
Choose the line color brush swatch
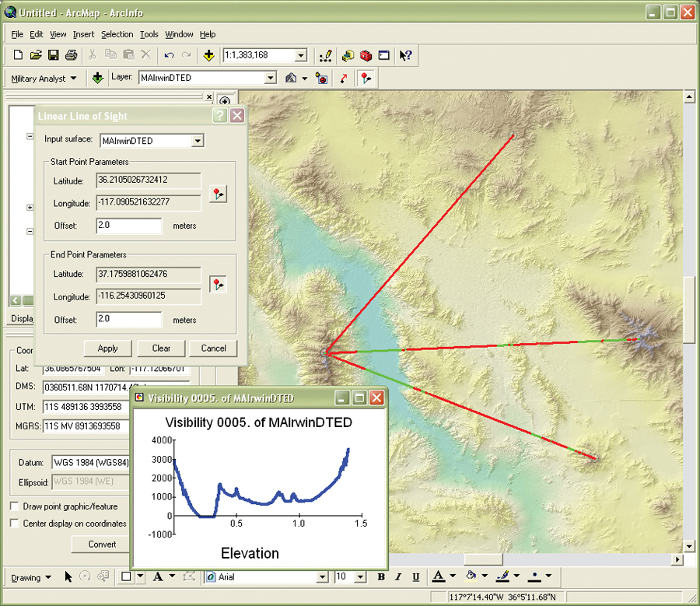pos(502,576)
